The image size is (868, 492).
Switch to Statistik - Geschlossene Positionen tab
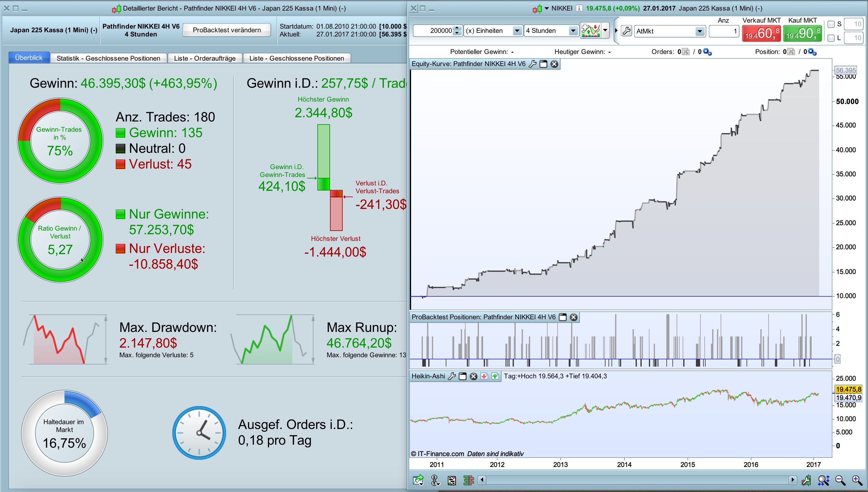108,58
